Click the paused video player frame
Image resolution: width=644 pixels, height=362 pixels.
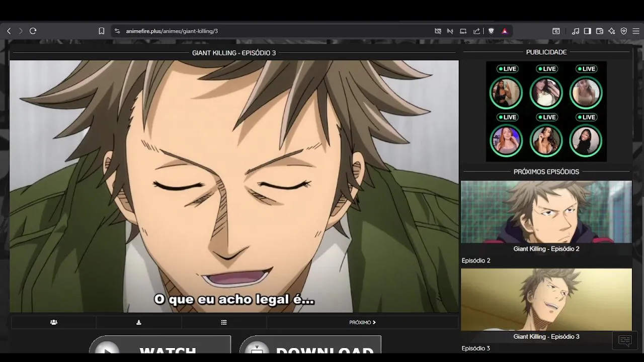pyautogui.click(x=234, y=187)
